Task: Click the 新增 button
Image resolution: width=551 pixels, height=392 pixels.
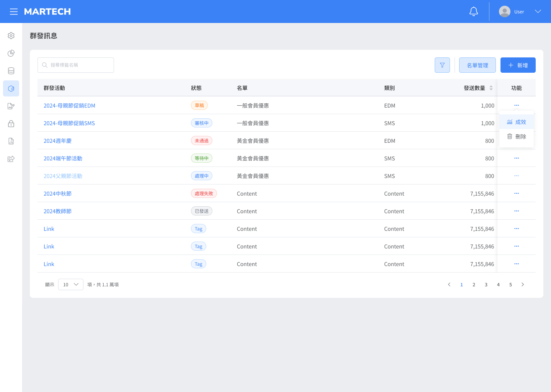Action: point(518,65)
